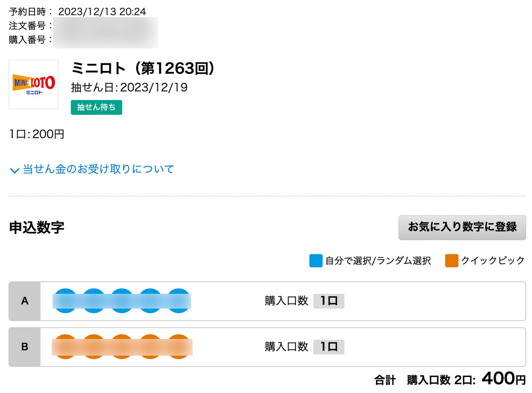Click the ミニロト（第1263回）title
532x393 pixels.
[143, 68]
